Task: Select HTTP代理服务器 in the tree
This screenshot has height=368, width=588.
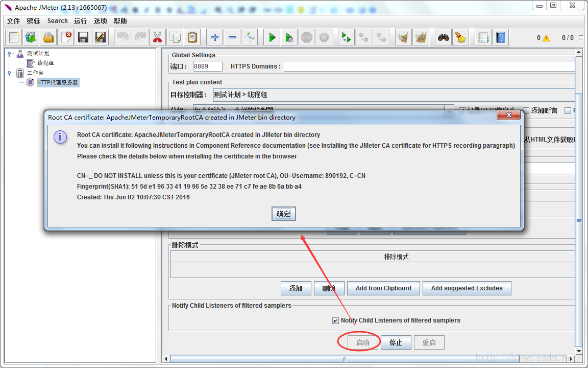Action: point(57,82)
